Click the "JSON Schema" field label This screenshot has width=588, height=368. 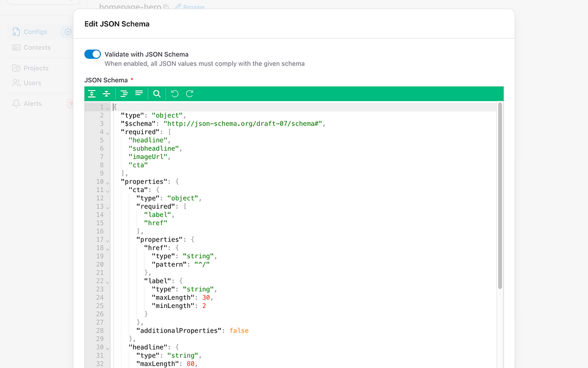106,80
